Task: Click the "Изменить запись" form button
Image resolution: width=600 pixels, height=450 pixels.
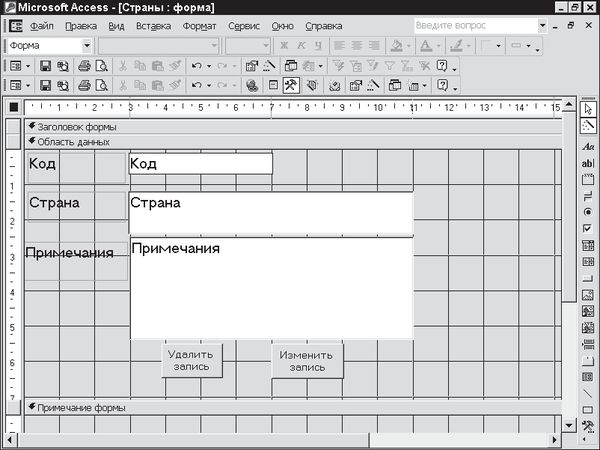Action: 307,360
